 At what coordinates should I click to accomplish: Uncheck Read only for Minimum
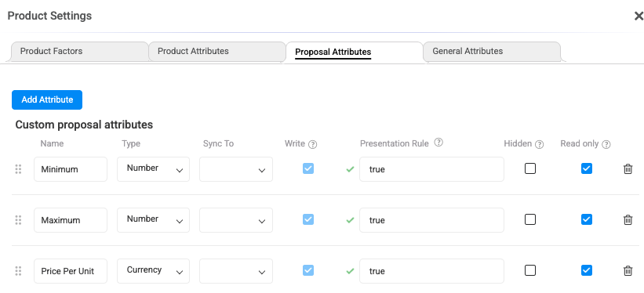(587, 168)
